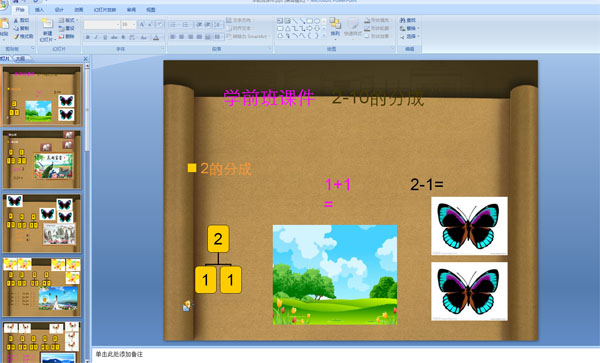Screen dimensions: 600x363
Task: Toggle Underline text formatting
Action: coord(105,37)
